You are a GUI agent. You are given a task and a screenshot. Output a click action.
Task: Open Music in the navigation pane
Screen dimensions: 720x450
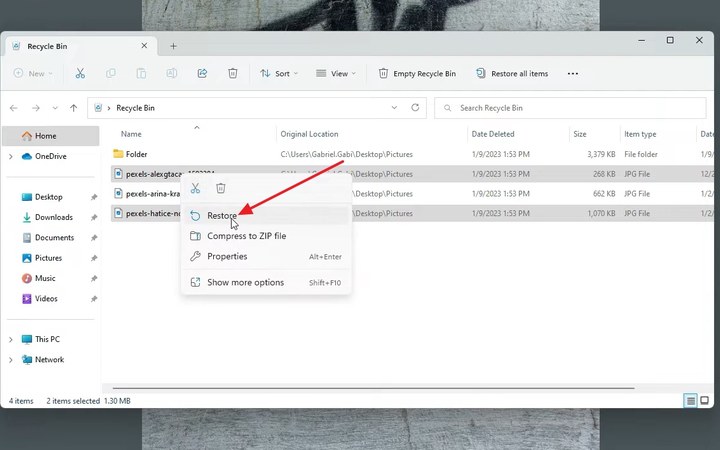tap(45, 278)
